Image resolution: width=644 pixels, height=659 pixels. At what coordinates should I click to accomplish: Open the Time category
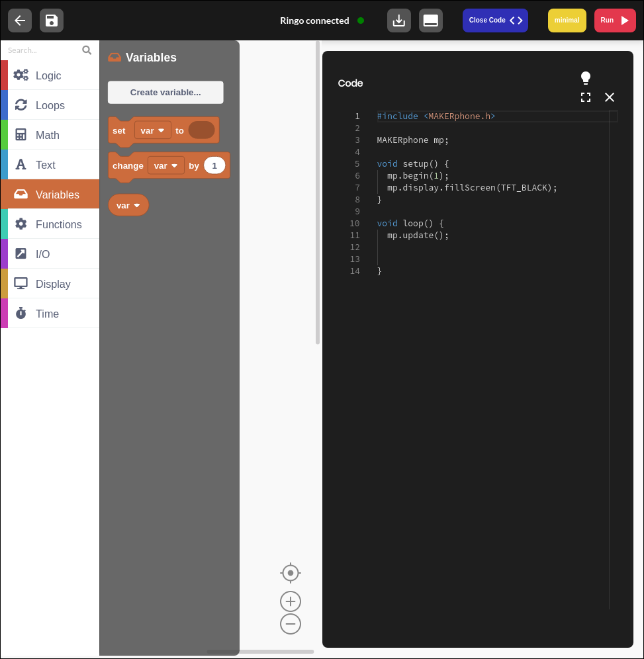(50, 314)
